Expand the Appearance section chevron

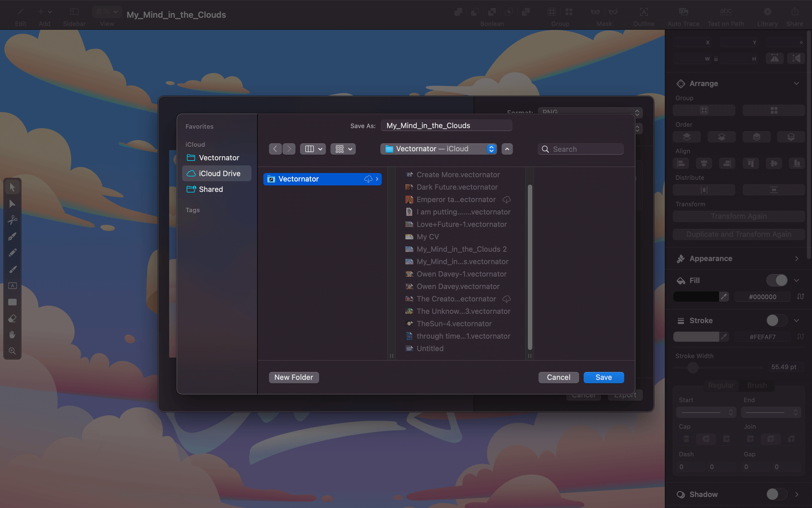pyautogui.click(x=796, y=258)
